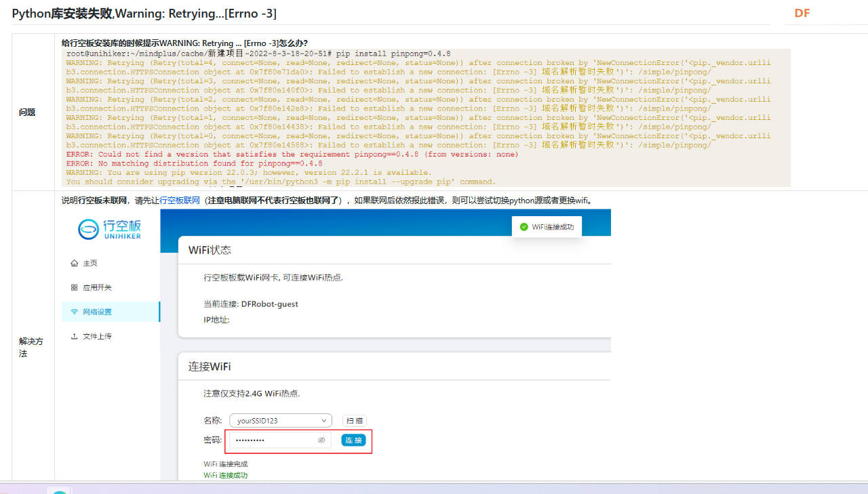Click the "WiFi状态" heading
Viewport: 868px width, 494px height.
[x=210, y=250]
